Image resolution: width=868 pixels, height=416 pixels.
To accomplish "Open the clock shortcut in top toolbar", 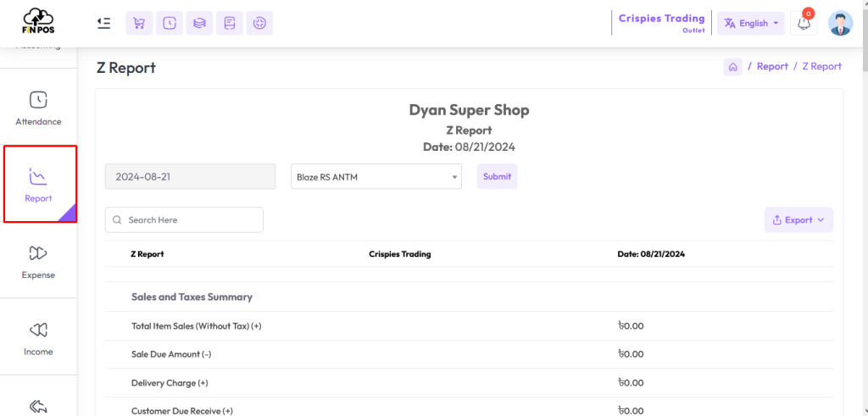I will click(170, 24).
